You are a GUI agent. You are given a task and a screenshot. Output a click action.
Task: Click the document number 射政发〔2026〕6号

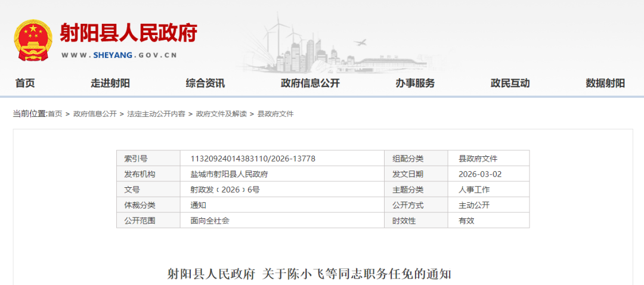(x=225, y=190)
